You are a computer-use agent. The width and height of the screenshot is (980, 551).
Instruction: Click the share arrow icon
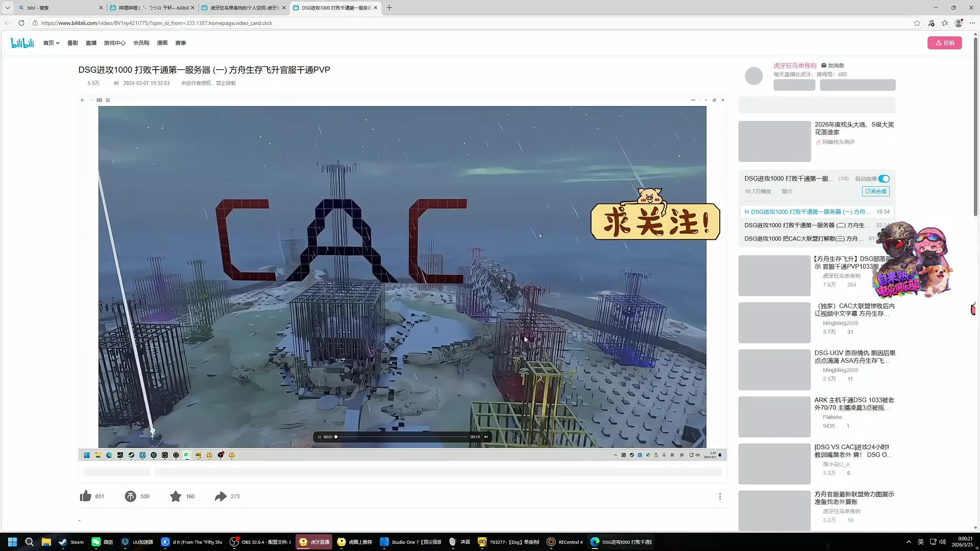pos(220,496)
